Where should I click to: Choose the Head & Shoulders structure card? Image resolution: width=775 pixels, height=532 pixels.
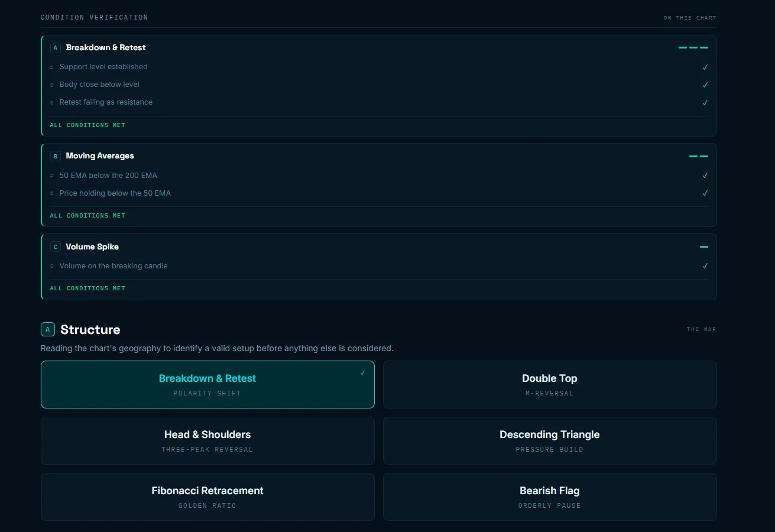(207, 440)
